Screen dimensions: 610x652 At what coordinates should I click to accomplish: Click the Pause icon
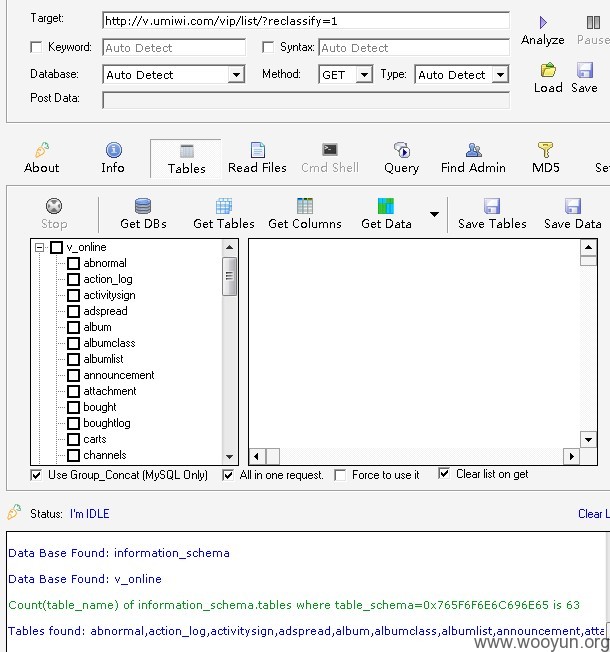pyautogui.click(x=593, y=22)
